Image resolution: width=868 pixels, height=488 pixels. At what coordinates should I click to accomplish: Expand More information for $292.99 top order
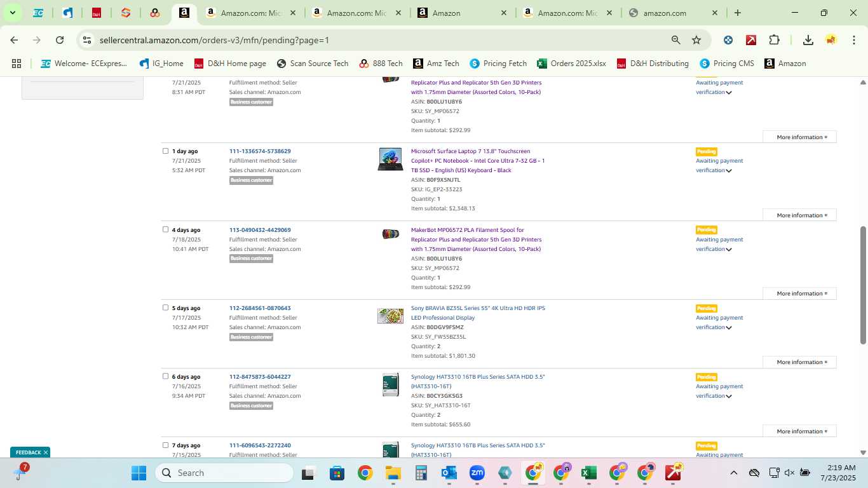pos(800,137)
